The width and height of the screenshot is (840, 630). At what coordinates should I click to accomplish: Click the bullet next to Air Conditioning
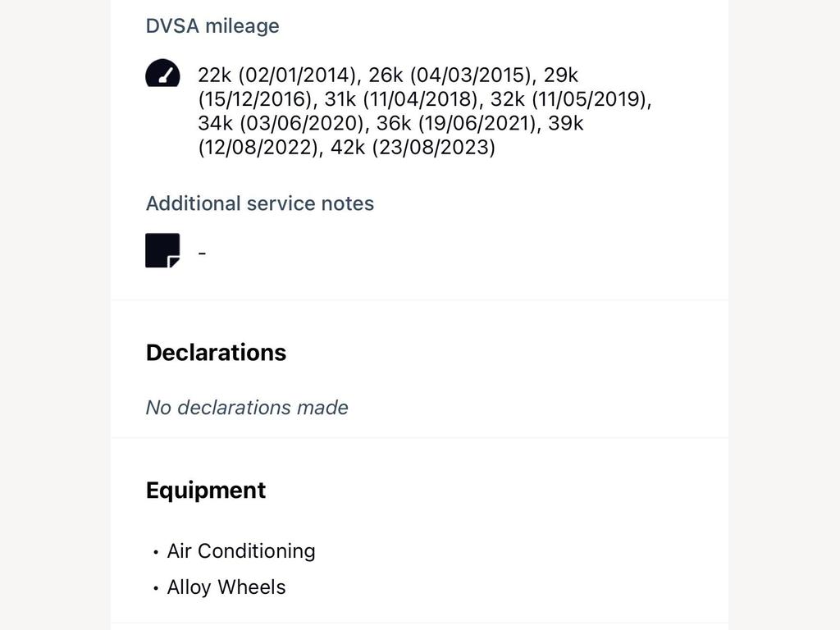(x=155, y=552)
